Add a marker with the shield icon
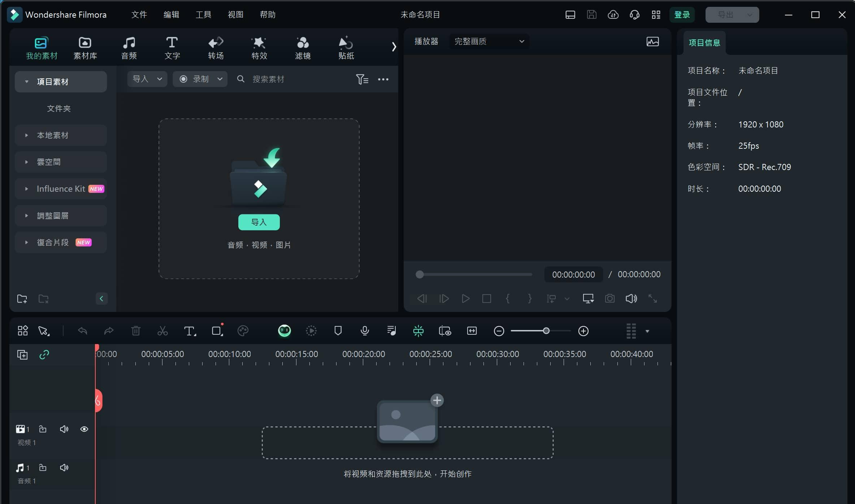 coord(338,331)
